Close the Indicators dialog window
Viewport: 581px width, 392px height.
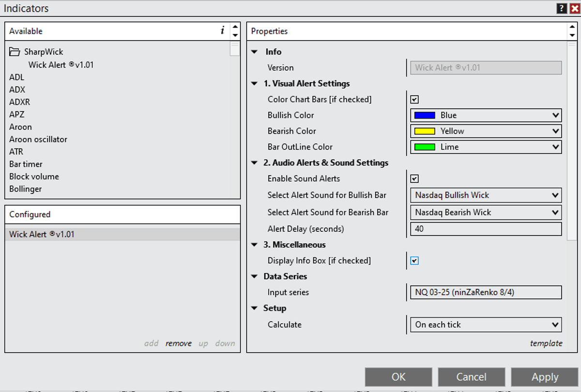(574, 8)
